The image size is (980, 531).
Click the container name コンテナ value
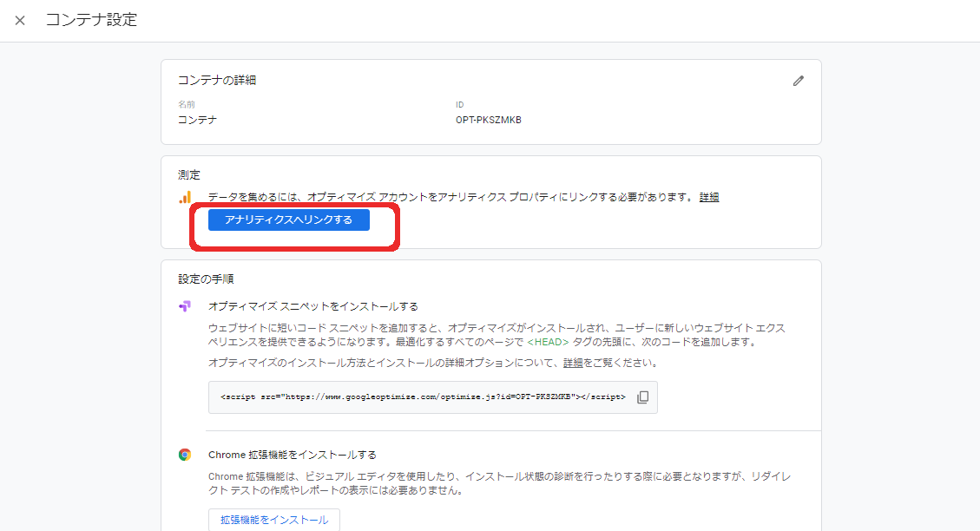[x=197, y=120]
